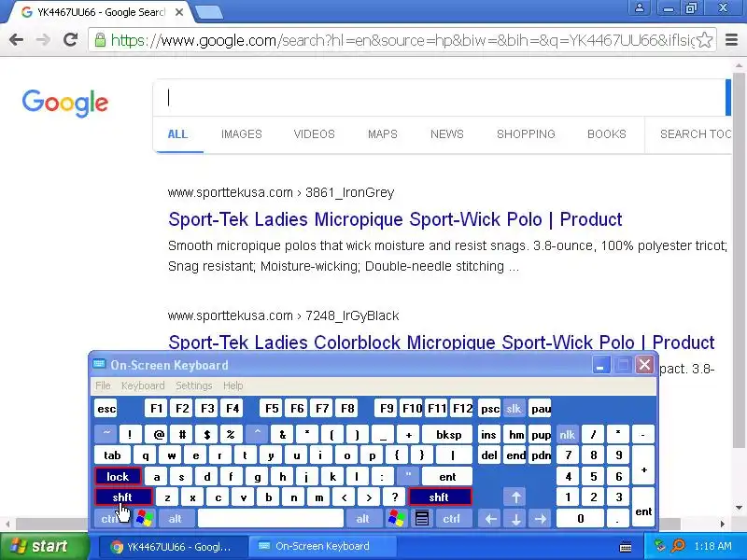Click inside the Google search box
Image resolution: width=747 pixels, height=560 pixels.
438,98
